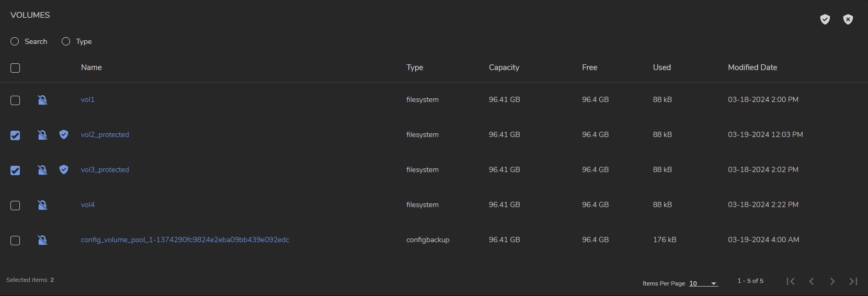This screenshot has width=868, height=296.
Task: Sort volumes by the Capacity column header
Action: [x=504, y=67]
